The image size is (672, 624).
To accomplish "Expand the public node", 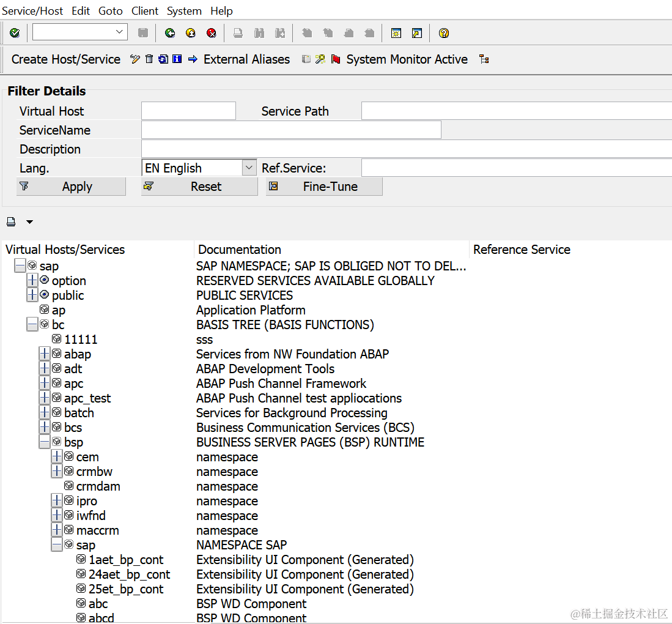I will [x=32, y=295].
